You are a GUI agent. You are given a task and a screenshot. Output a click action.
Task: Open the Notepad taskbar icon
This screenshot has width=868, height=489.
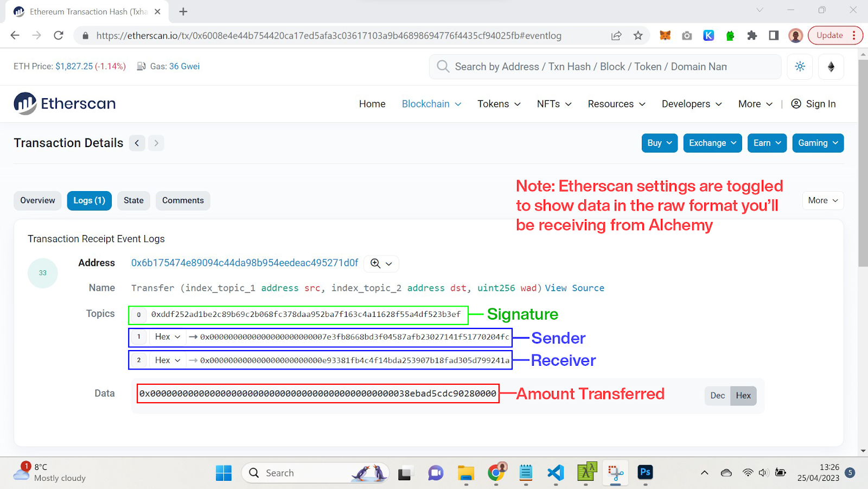tap(526, 473)
